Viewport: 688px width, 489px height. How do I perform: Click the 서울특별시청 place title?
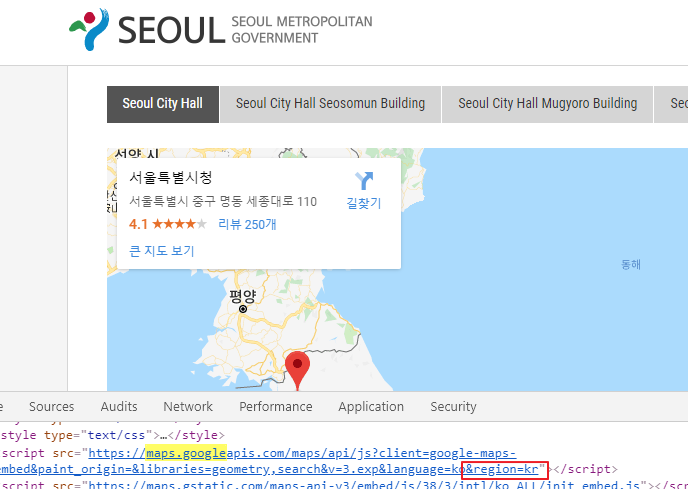(x=171, y=177)
